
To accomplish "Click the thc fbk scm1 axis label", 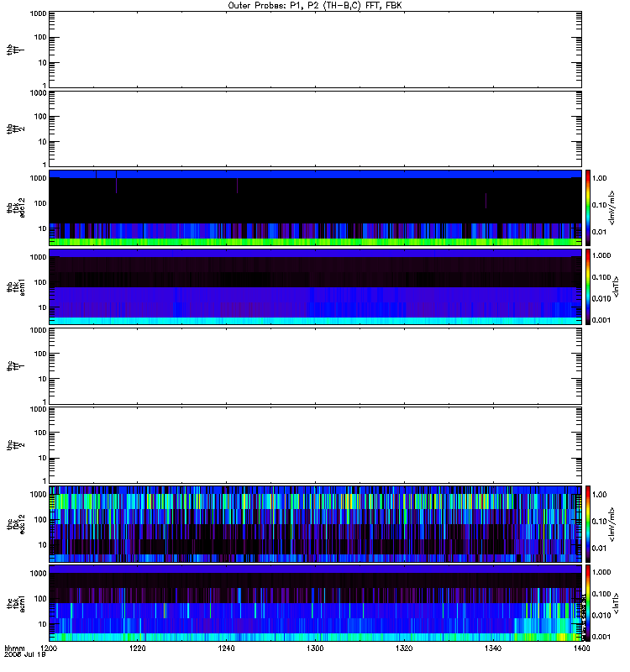I will coord(16,603).
